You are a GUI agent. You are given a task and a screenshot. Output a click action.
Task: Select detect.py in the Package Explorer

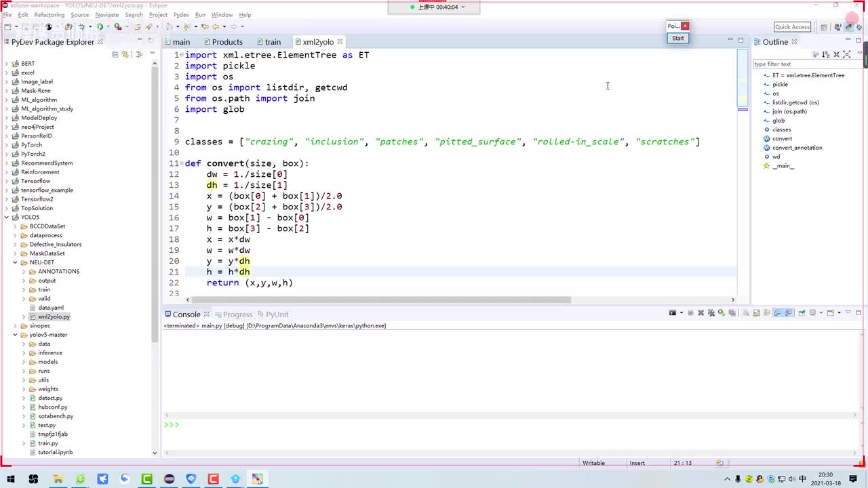click(x=50, y=398)
